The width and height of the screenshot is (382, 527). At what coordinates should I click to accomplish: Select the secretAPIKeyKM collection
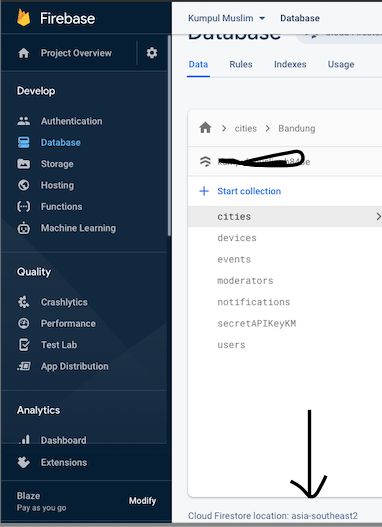pyautogui.click(x=256, y=323)
